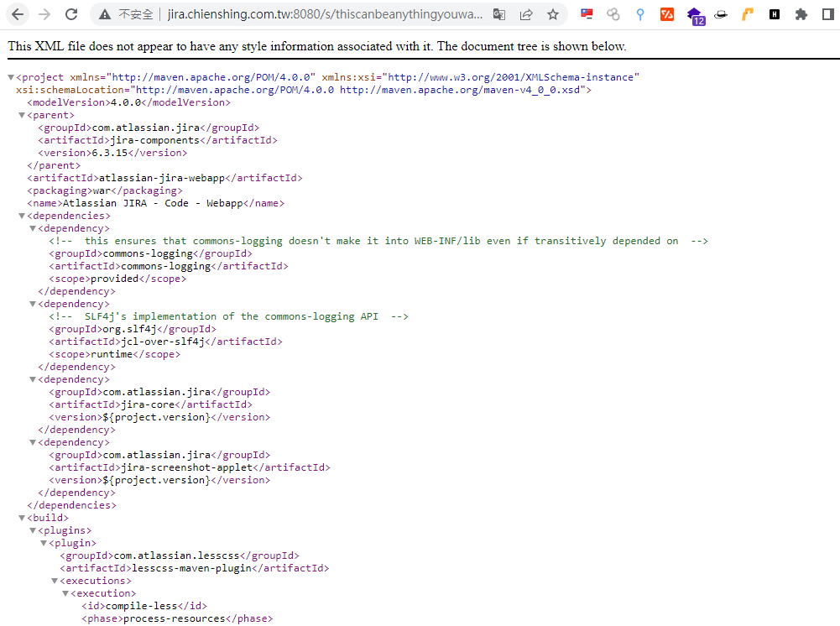This screenshot has height=626, width=840.
Task: Focus the address bar URL
Action: coord(325,14)
